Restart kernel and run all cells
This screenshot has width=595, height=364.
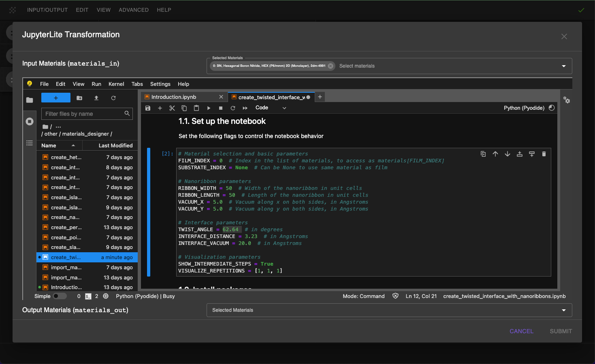click(x=245, y=108)
